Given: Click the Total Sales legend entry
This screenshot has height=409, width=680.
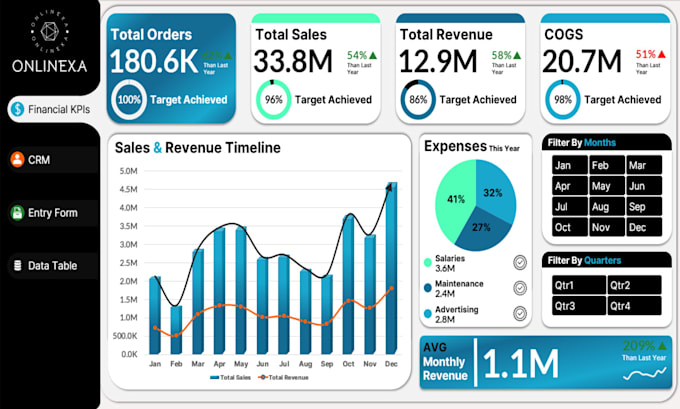Looking at the screenshot, I should [230, 377].
